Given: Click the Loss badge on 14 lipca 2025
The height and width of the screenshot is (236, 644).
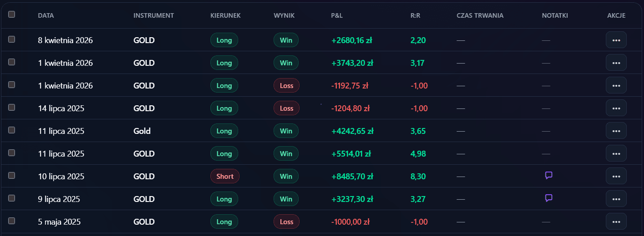Looking at the screenshot, I should (x=286, y=108).
